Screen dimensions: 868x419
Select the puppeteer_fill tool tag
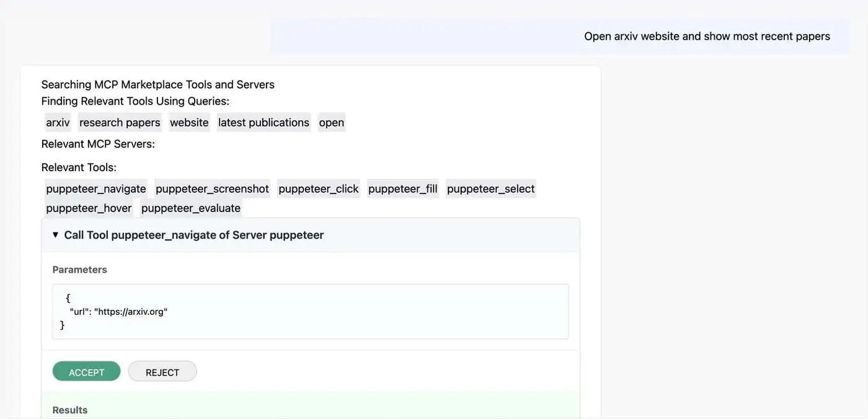tap(403, 189)
